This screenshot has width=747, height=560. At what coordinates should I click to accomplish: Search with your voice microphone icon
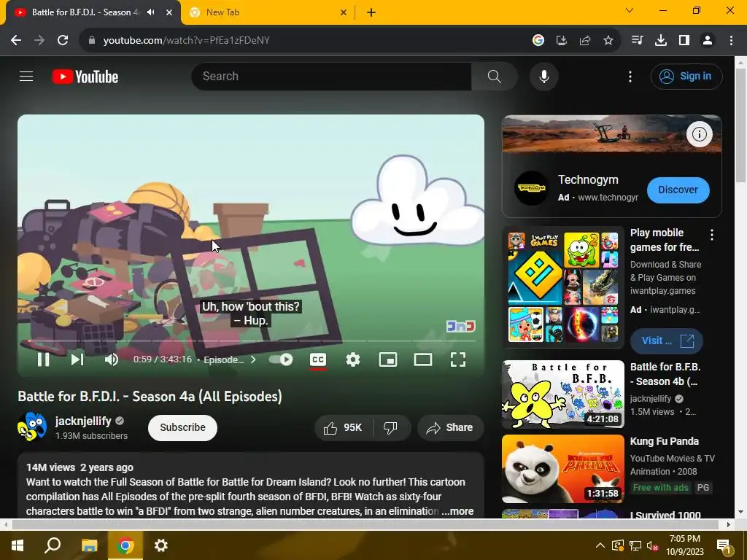click(543, 76)
